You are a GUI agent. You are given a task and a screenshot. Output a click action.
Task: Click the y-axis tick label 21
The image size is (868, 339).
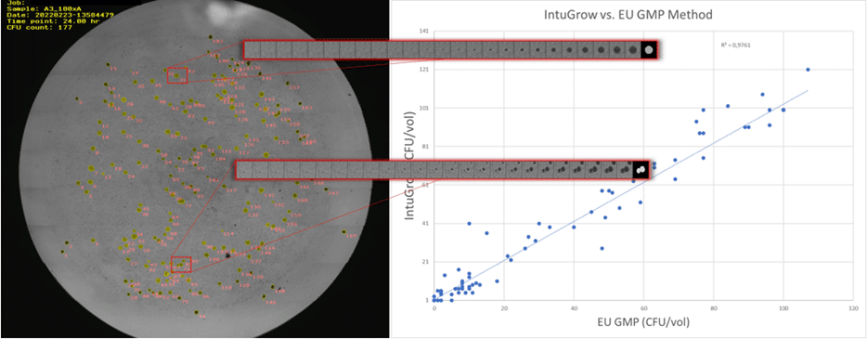point(425,262)
